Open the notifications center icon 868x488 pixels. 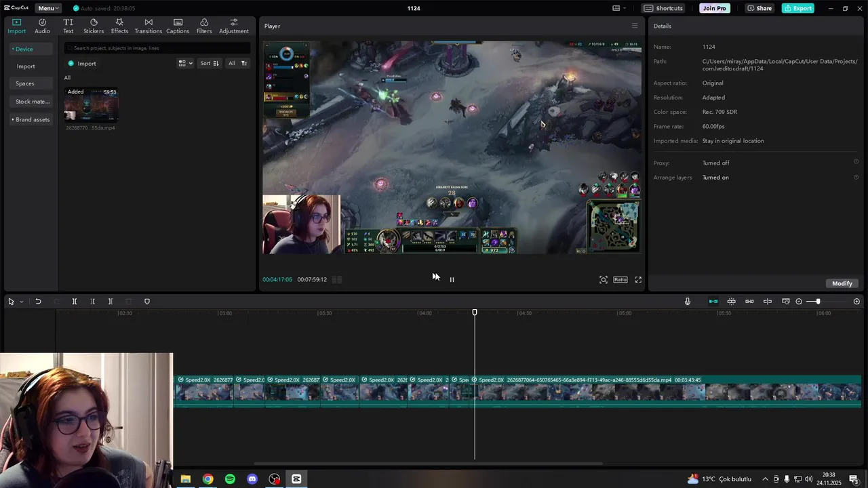pyautogui.click(x=854, y=479)
